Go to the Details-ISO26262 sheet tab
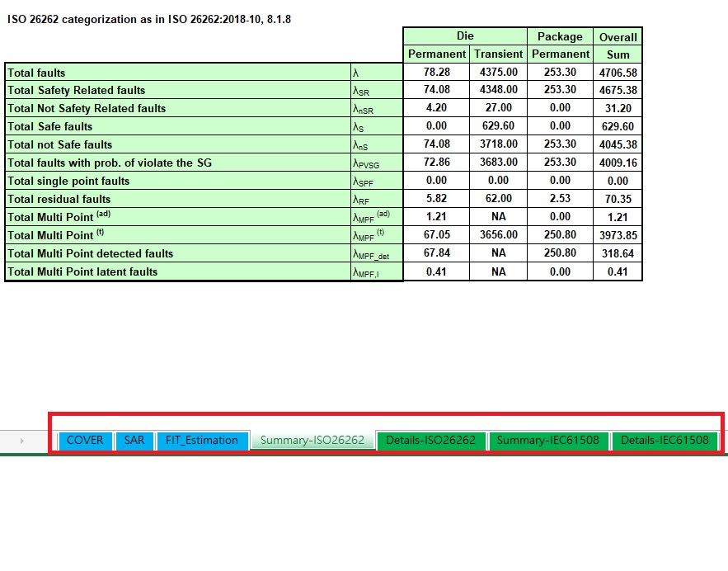Image resolution: width=728 pixels, height=571 pixels. [x=430, y=440]
